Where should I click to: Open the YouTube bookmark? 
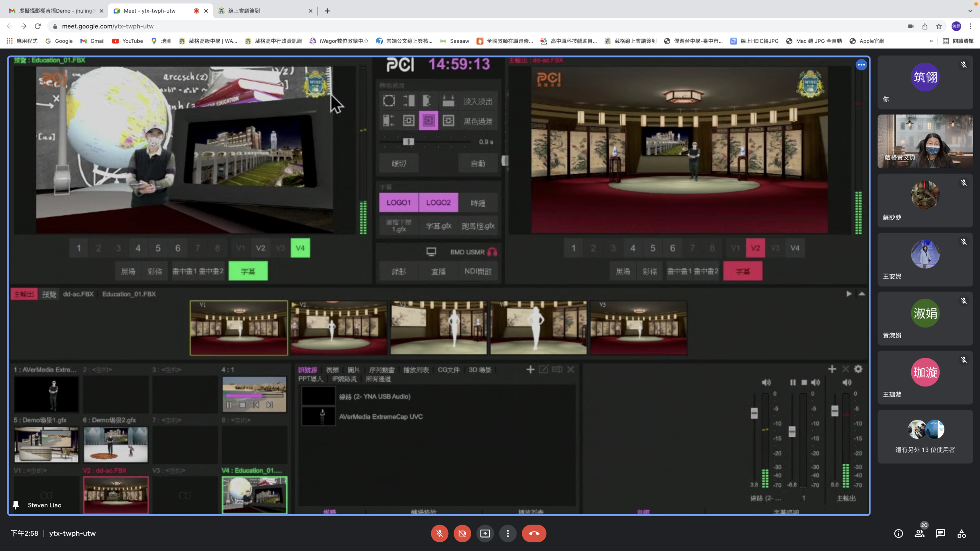tap(127, 41)
